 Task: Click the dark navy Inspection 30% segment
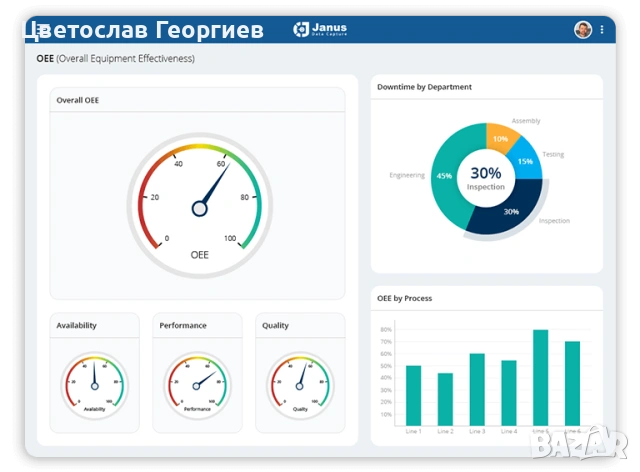tap(511, 210)
